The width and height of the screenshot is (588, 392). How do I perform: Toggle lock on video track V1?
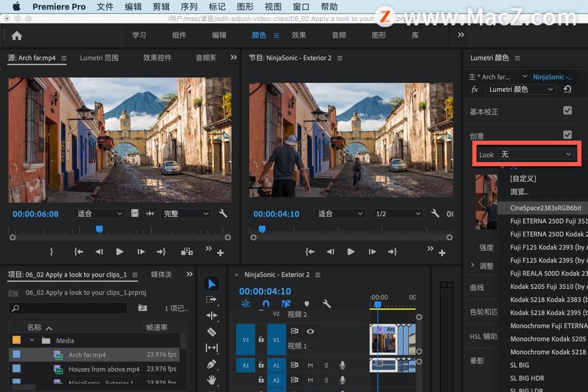(x=261, y=339)
